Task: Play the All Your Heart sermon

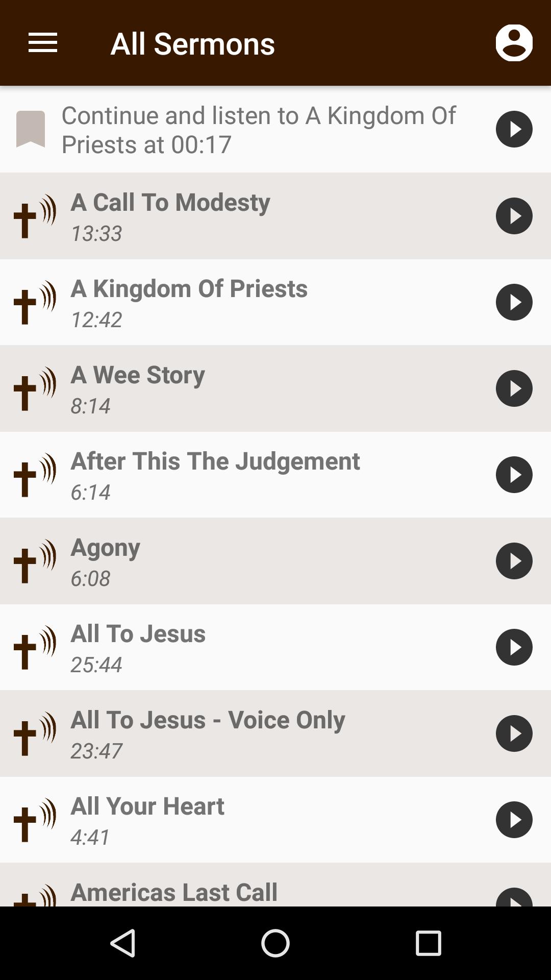Action: pyautogui.click(x=514, y=820)
